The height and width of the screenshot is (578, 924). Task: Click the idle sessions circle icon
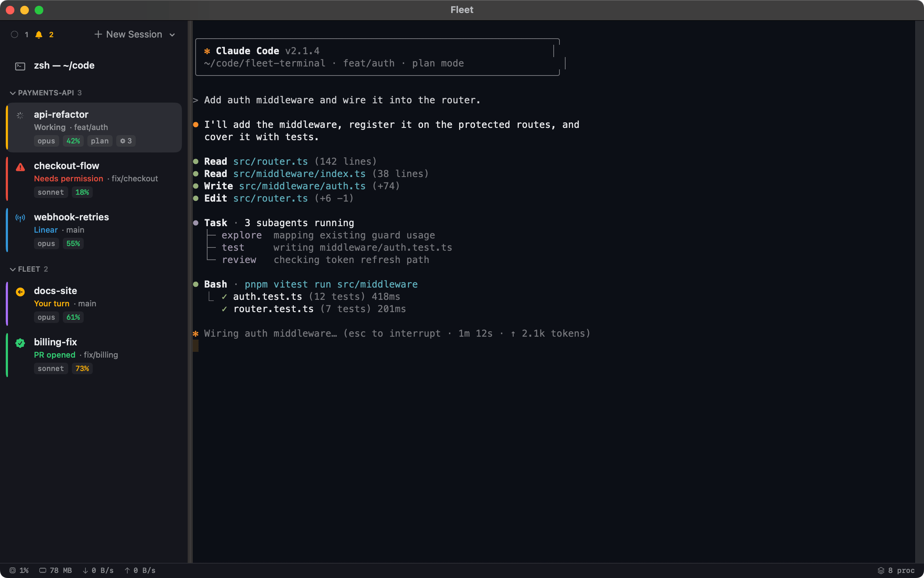[15, 34]
